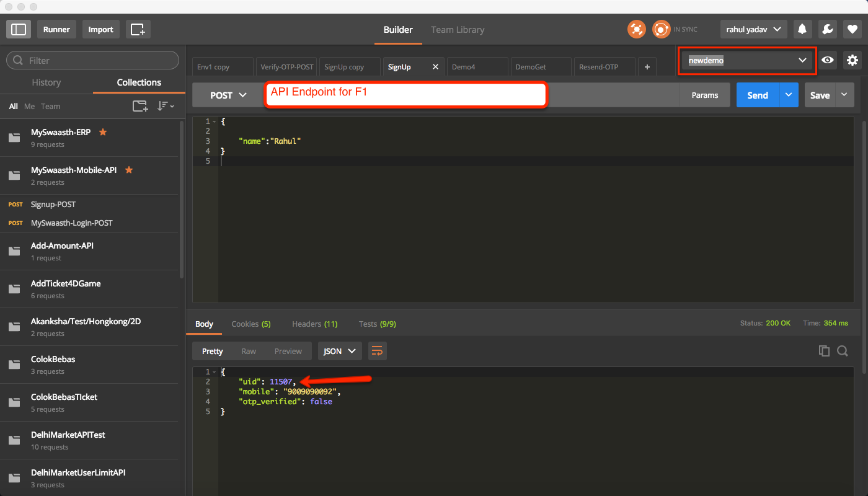Open Send button dropdown arrow
Screen dimensions: 868x496
coord(789,95)
